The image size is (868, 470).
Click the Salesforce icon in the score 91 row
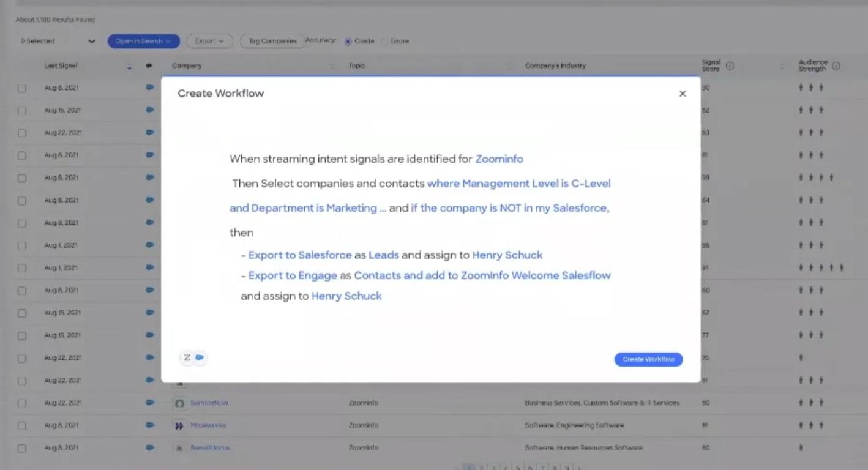150,267
